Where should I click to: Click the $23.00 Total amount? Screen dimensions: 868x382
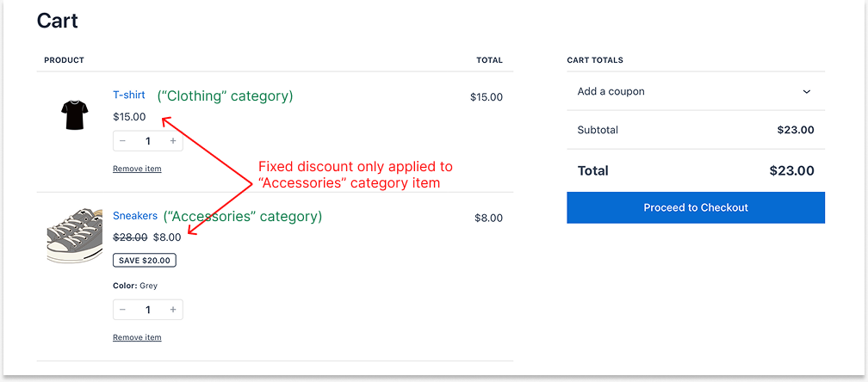[x=791, y=171]
